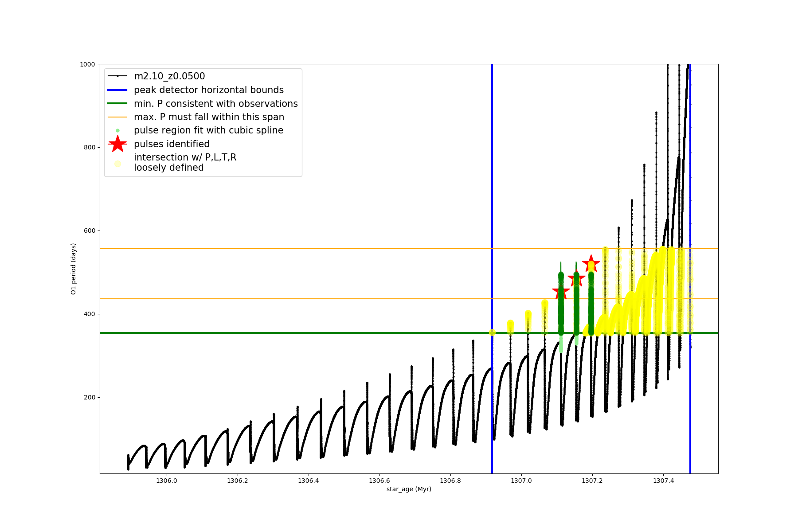Click 'pulse region fit with cubic spline' text
Image resolution: width=798 pixels, height=532 pixels.
[208, 130]
